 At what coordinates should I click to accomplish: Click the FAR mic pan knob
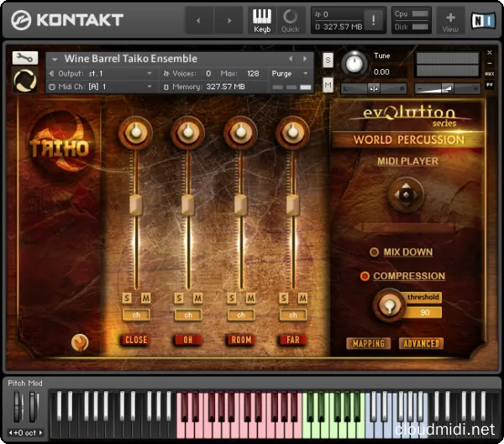click(292, 132)
